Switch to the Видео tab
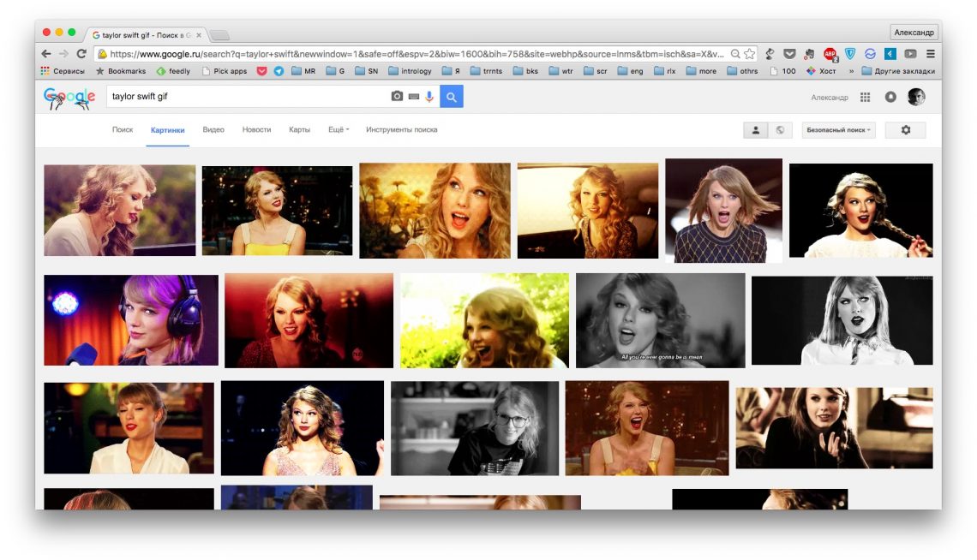Viewport: 977px width, 560px height. 213,130
